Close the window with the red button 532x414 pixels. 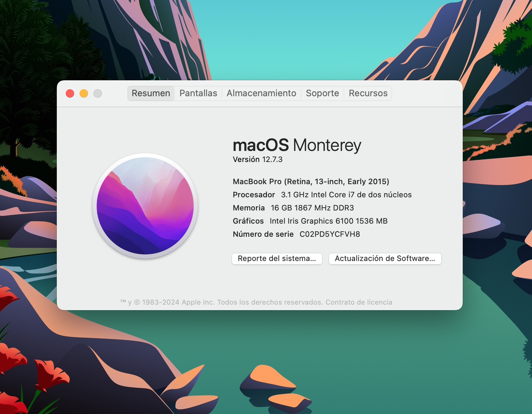pos(70,93)
